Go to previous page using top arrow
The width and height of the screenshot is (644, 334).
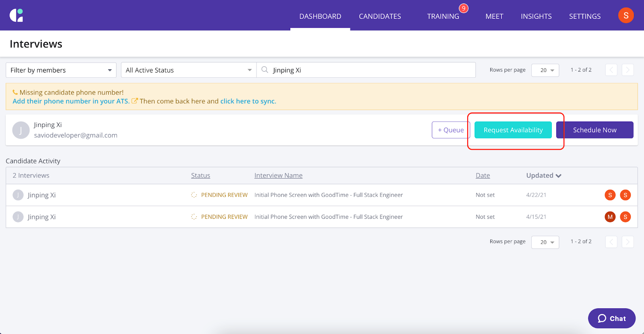pyautogui.click(x=611, y=70)
